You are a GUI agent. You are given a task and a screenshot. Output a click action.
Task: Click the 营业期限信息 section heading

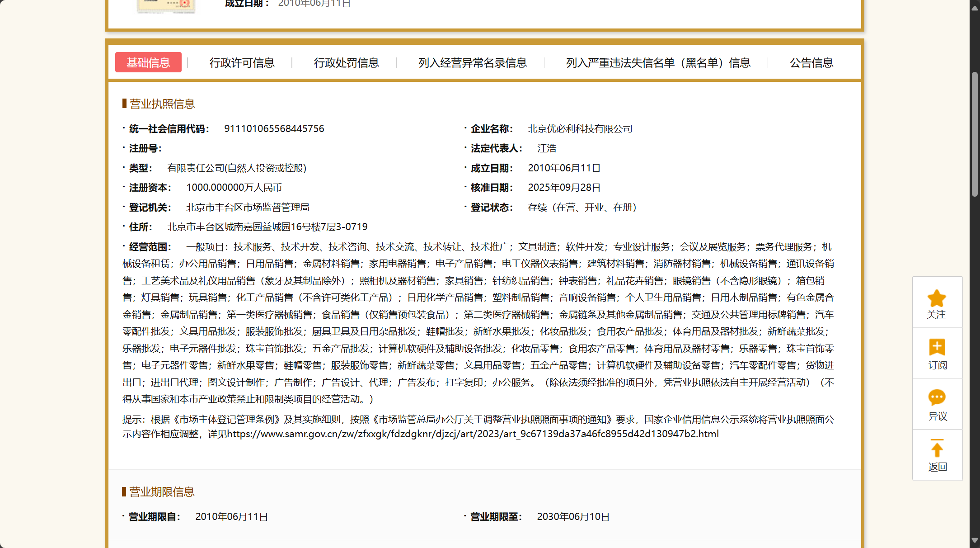tap(162, 492)
